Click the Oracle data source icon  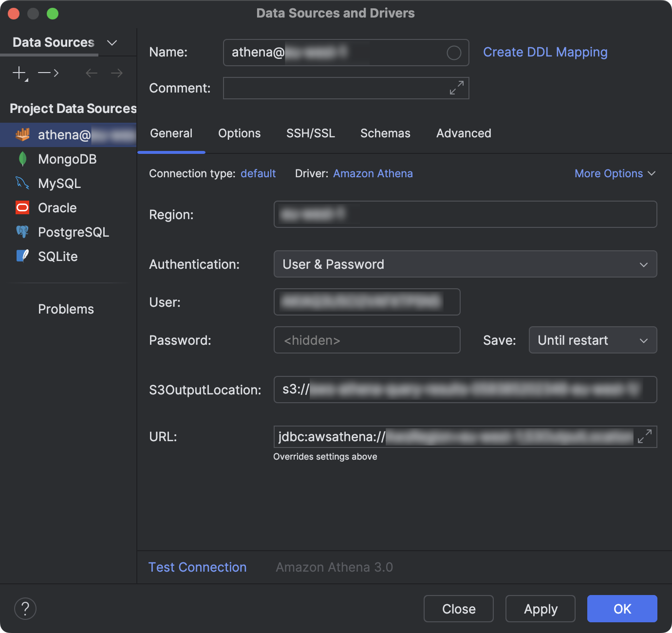[22, 207]
